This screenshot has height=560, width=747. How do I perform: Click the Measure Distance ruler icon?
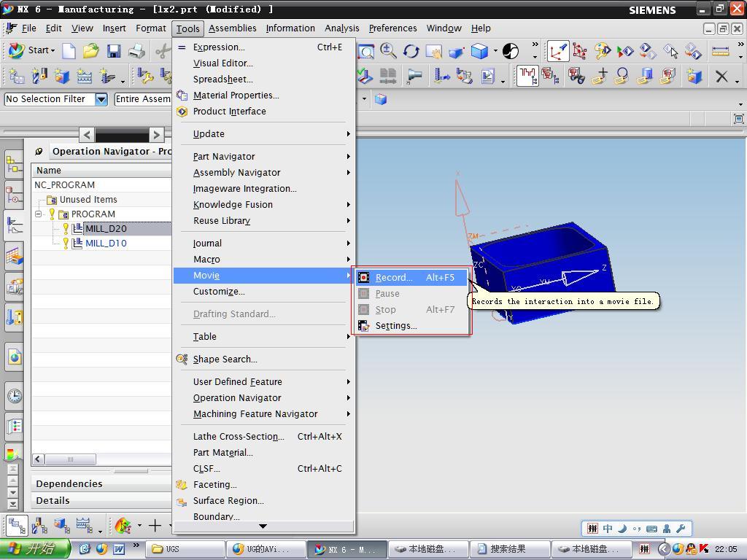coord(720,51)
